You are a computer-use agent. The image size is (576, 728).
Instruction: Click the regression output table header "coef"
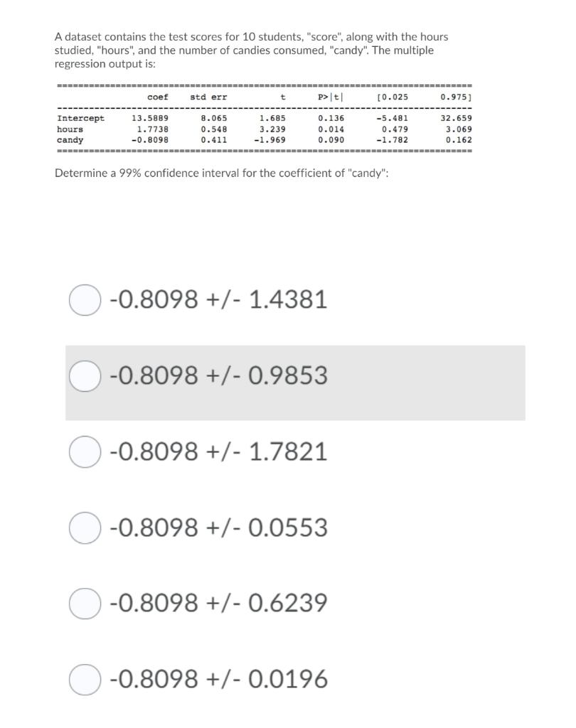pyautogui.click(x=158, y=97)
